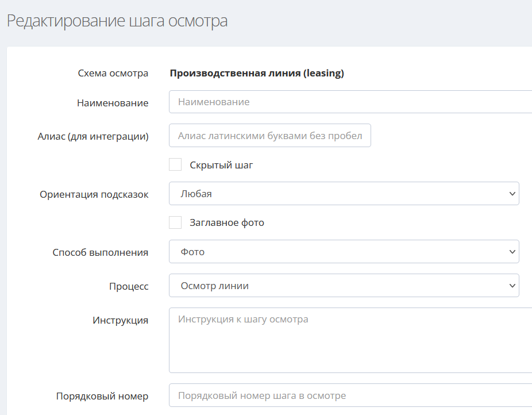Click the 'Процесс' field label
This screenshot has width=532, height=415.
(129, 286)
